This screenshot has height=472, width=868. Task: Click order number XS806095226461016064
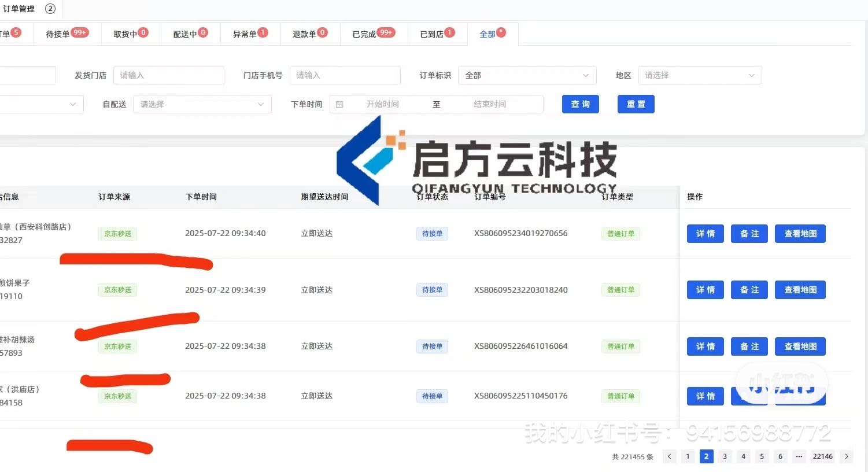[521, 346]
